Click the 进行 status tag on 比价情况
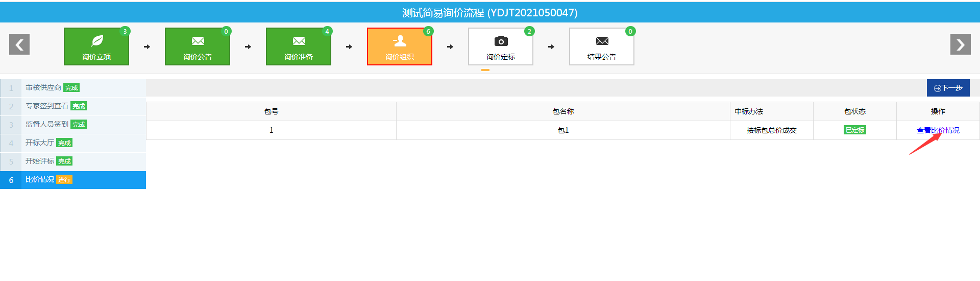Screen dimensions: 980x281 coord(64,180)
